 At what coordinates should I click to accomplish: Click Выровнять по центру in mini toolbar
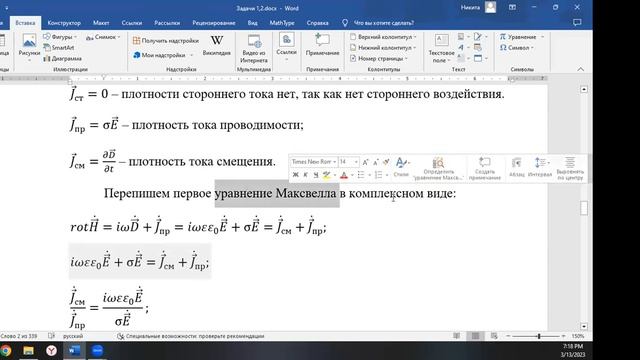pos(570,169)
